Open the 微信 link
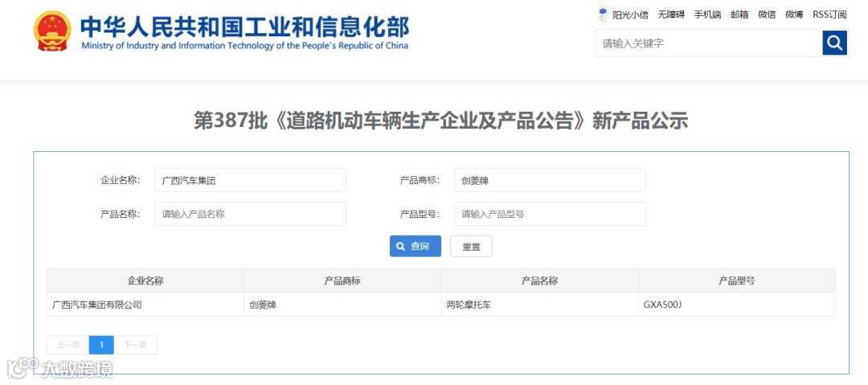This screenshot has height=385, width=868. pyautogui.click(x=767, y=14)
